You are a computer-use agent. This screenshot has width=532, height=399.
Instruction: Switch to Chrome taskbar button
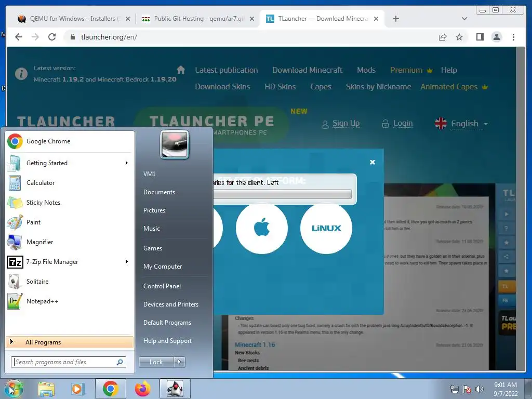[x=111, y=389]
